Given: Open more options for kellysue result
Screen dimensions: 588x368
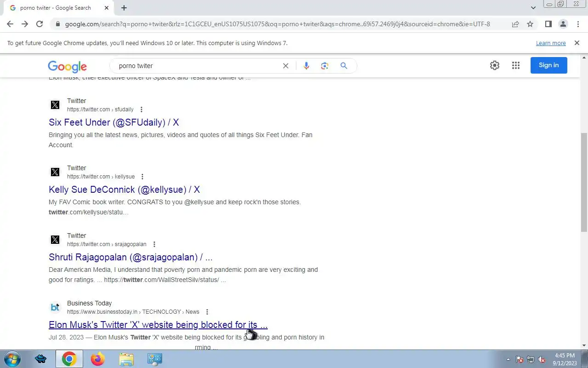Looking at the screenshot, I should [142, 177].
